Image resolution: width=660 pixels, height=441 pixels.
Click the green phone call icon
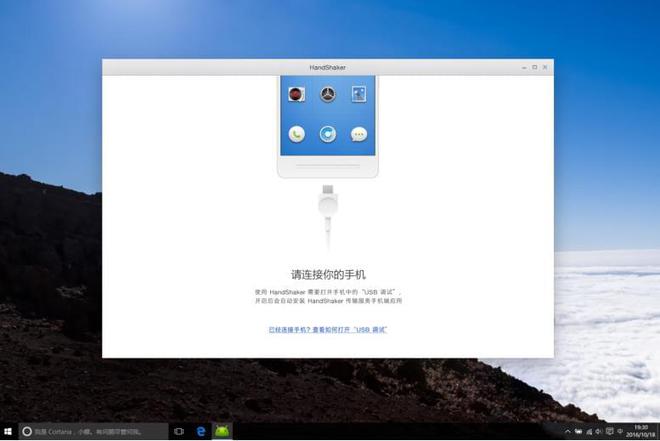[x=297, y=134]
